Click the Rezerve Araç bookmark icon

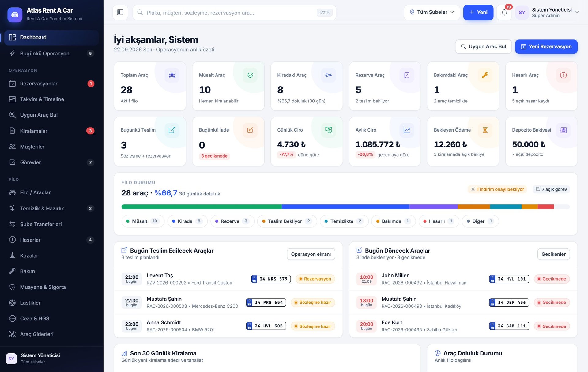pyautogui.click(x=407, y=75)
